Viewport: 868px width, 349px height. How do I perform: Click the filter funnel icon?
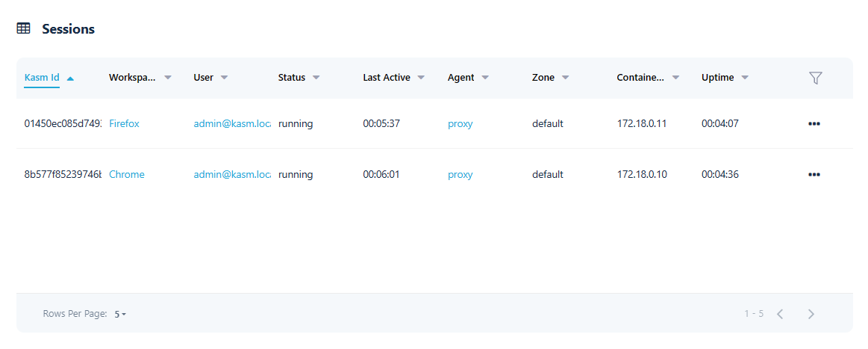point(815,78)
